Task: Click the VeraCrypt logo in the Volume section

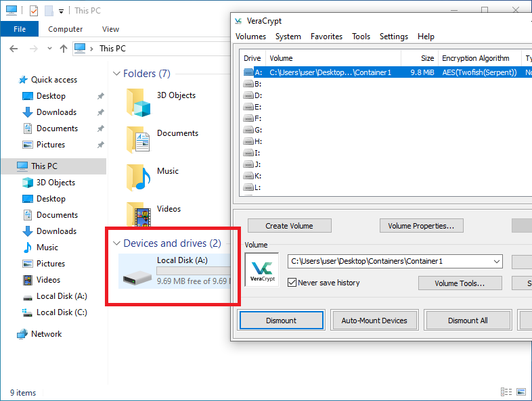Action: pyautogui.click(x=261, y=270)
